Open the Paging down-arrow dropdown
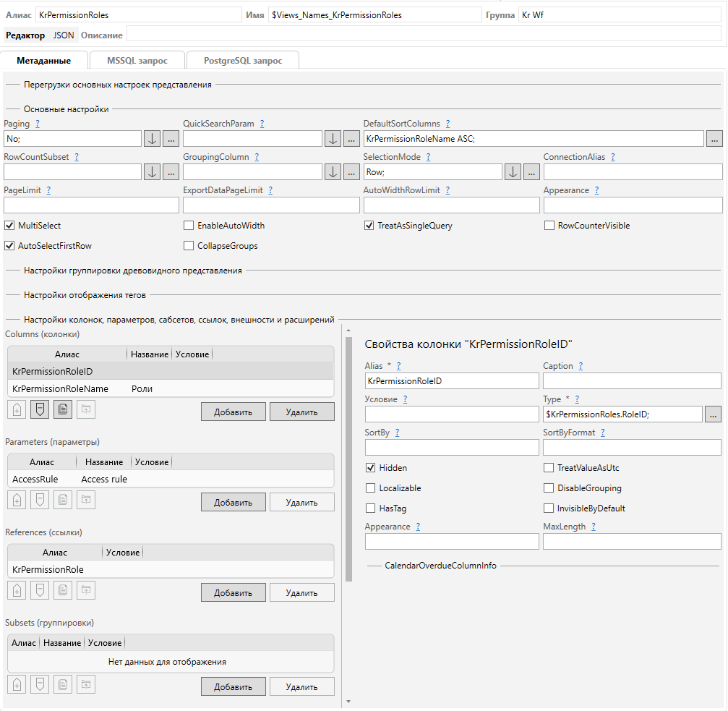 coord(152,138)
